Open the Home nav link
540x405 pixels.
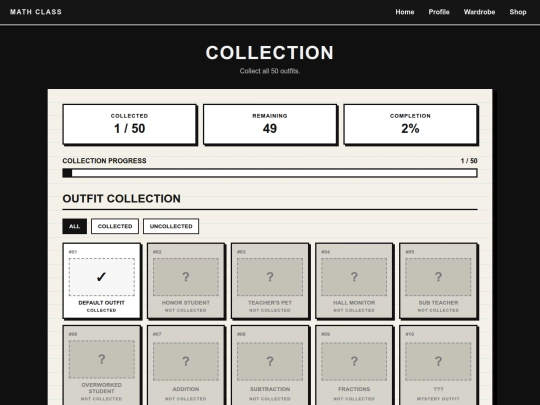tap(405, 12)
